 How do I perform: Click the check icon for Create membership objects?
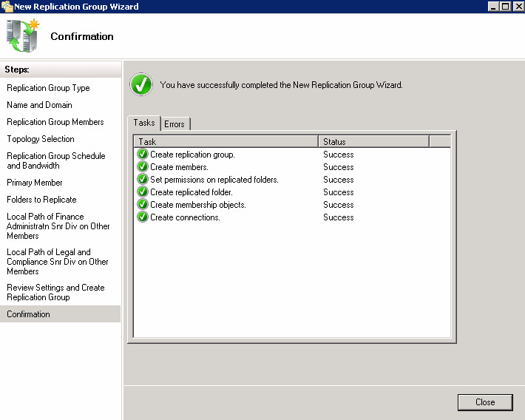[143, 204]
